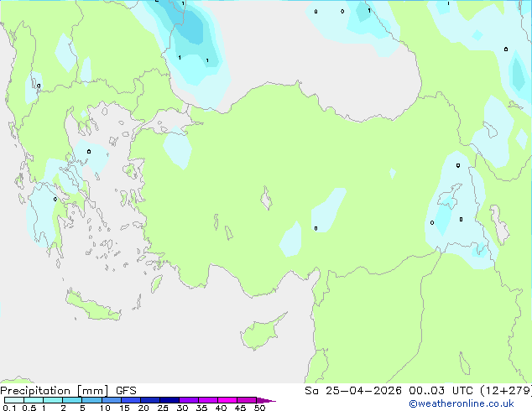
Task: Click the above-50 arrow at legend end
Action: pos(266,400)
